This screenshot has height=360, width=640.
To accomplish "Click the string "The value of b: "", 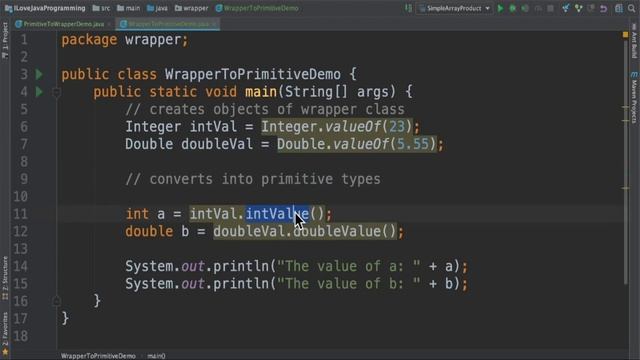I will [x=348, y=284].
